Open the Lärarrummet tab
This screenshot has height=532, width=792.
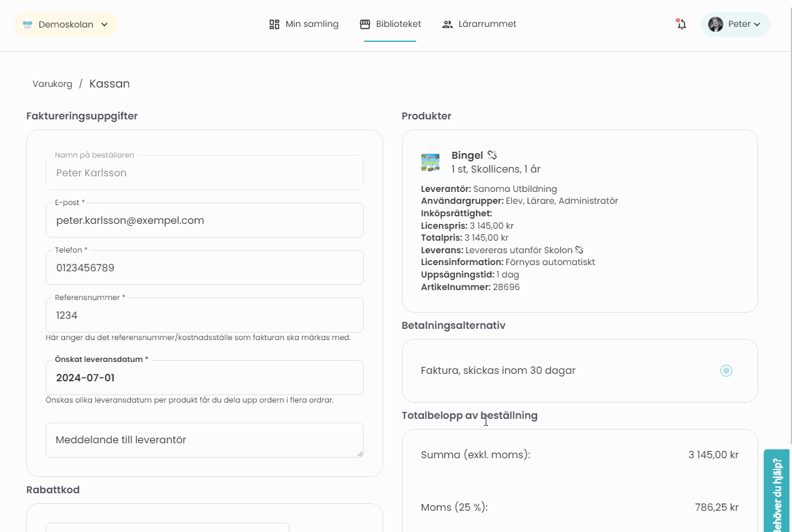(x=479, y=24)
